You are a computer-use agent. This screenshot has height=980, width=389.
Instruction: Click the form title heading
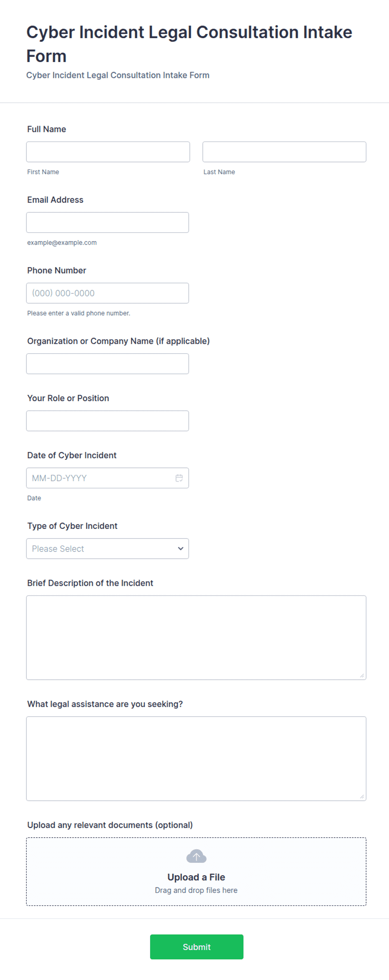(189, 44)
